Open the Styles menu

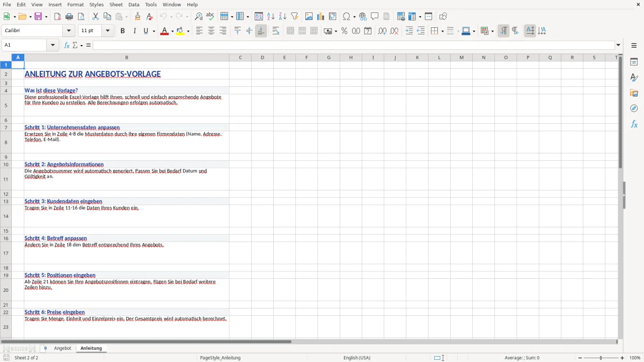tap(97, 4)
